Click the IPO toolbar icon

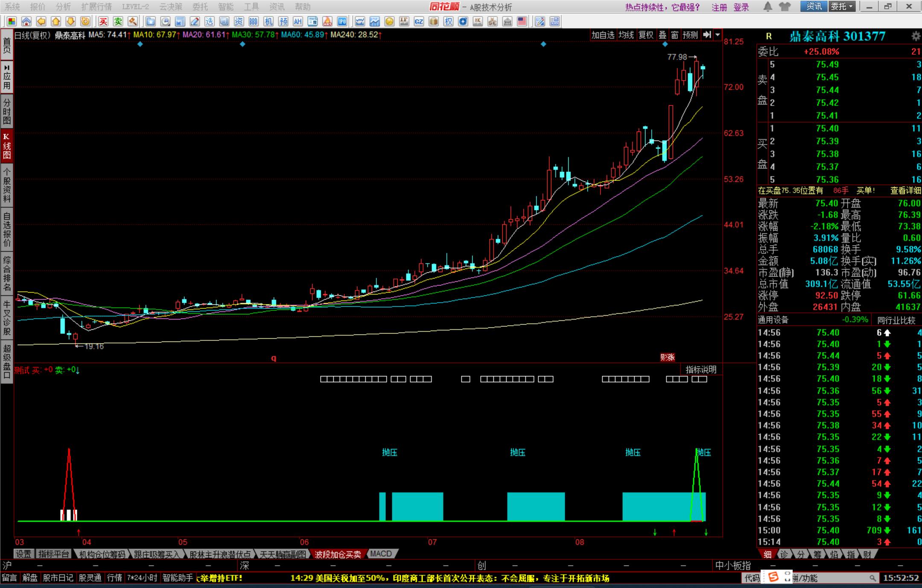(342, 21)
